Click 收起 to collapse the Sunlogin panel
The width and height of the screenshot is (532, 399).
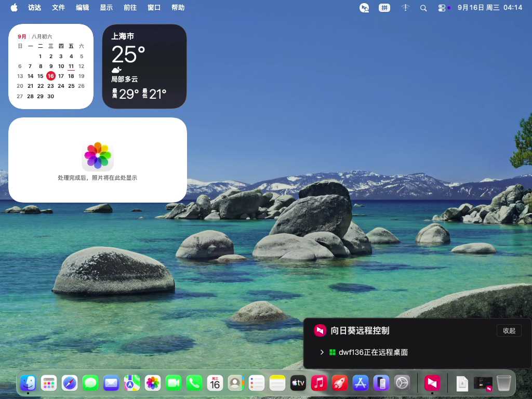click(509, 330)
